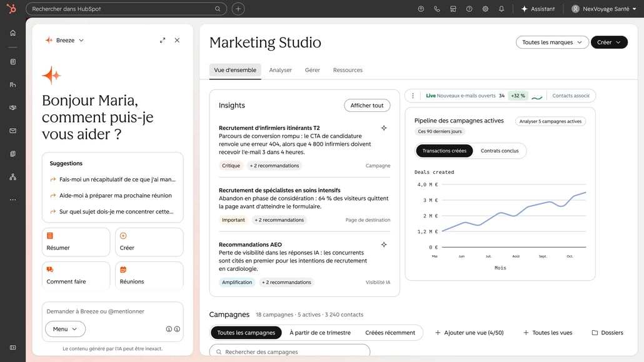Open the Créer dropdown button
Screen dimensions: 644x362
pos(609,43)
